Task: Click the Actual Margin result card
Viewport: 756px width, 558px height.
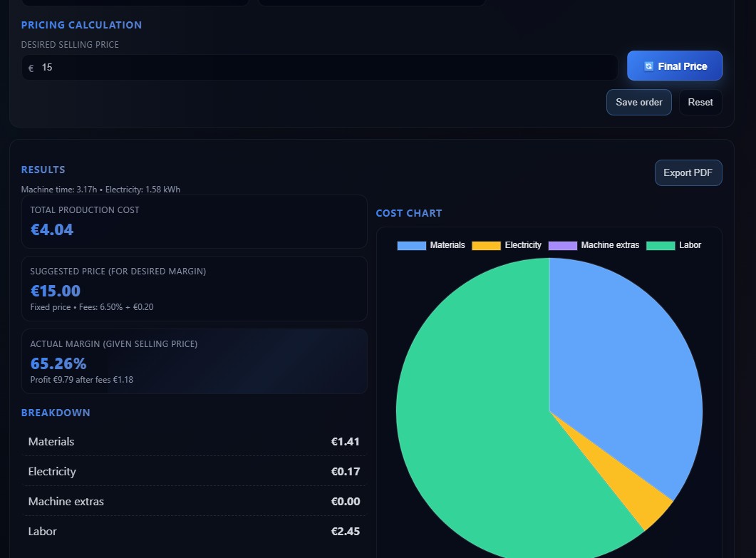Action: tap(194, 361)
